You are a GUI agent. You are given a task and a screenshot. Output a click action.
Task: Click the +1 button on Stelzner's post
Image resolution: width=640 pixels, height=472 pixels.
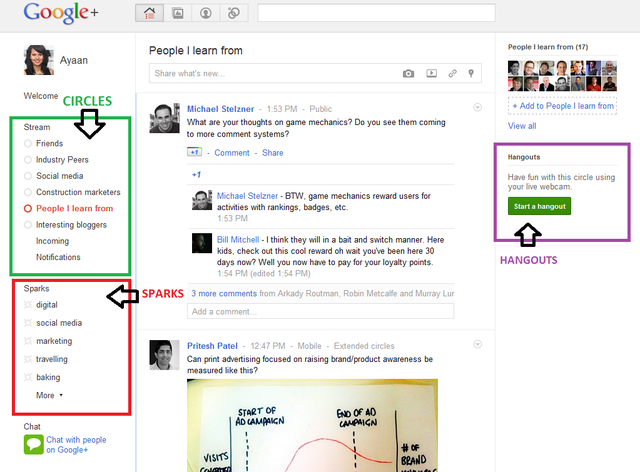pyautogui.click(x=194, y=152)
